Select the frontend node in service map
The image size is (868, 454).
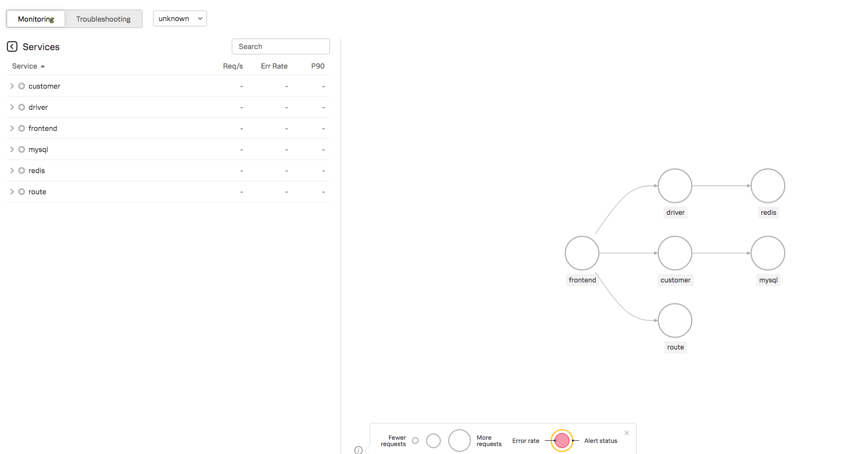[582, 253]
